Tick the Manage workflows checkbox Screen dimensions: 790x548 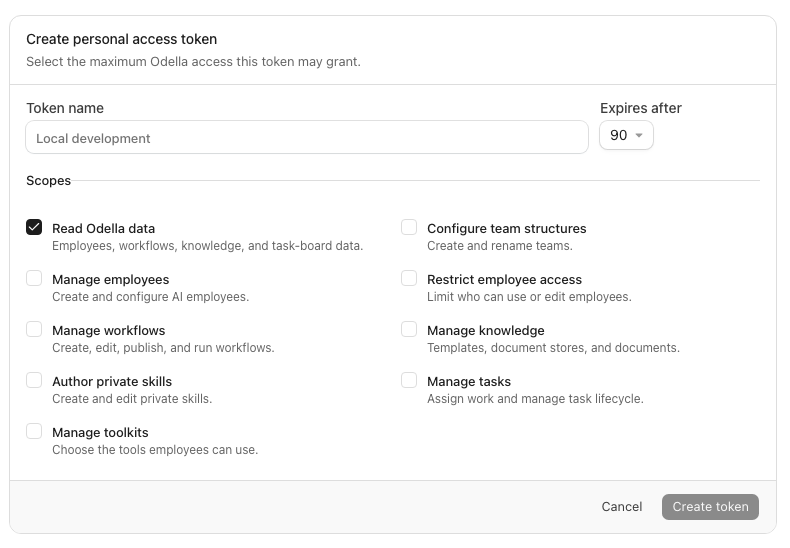(34, 329)
